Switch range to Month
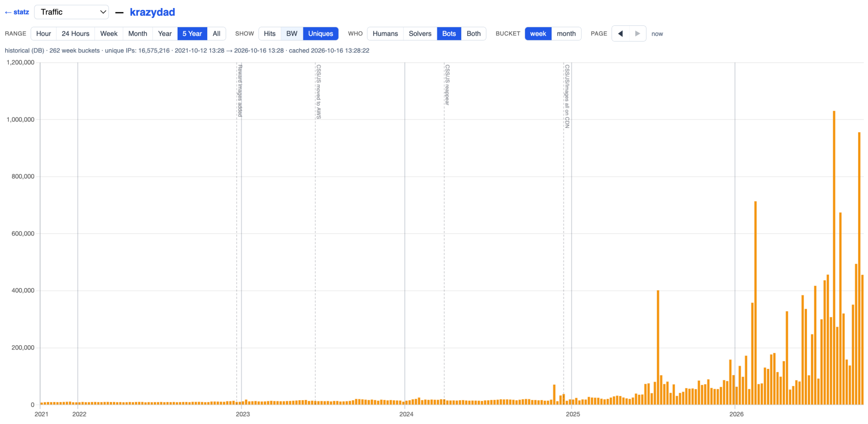Viewport: 868px width, 424px height. 138,34
